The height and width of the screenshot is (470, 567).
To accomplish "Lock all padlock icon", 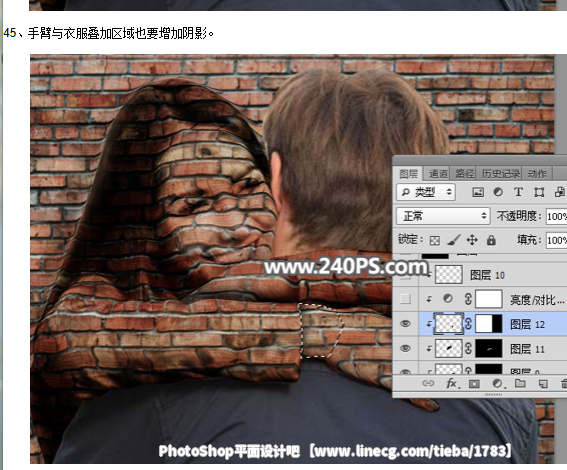I will (491, 240).
